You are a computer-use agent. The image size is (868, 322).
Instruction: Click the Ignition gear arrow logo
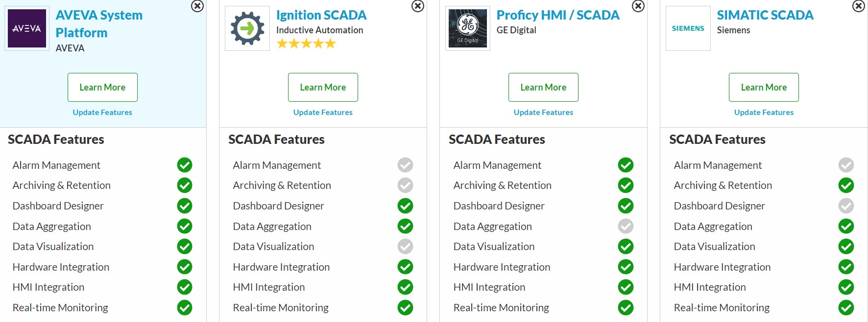click(247, 28)
